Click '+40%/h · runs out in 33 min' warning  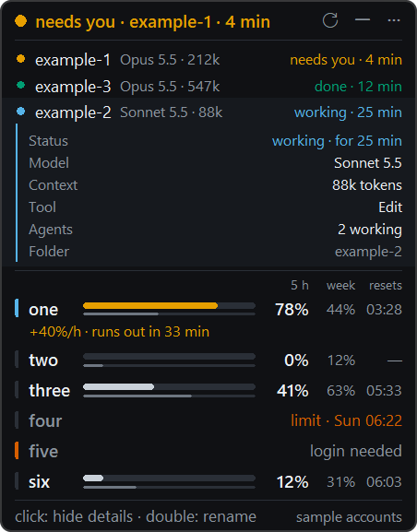coord(120,332)
